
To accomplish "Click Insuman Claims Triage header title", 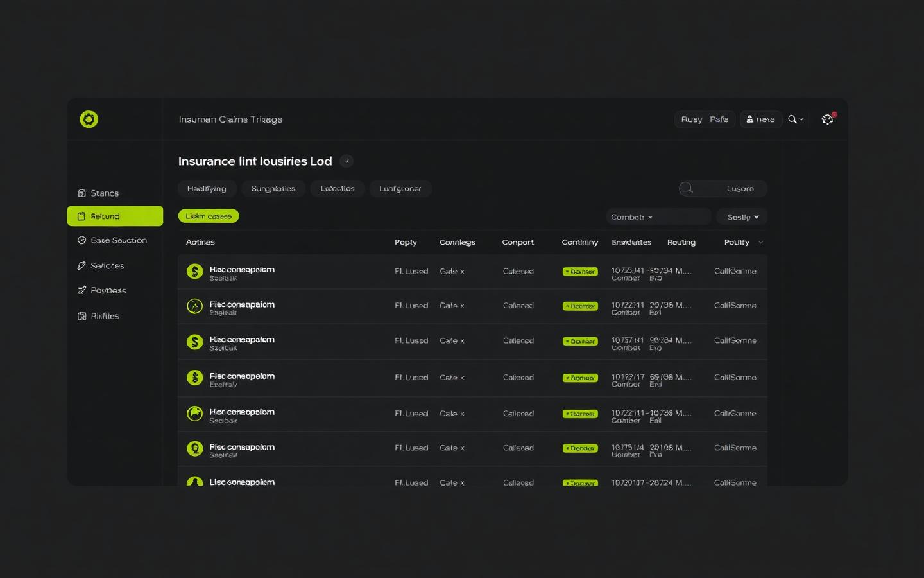I will point(230,119).
